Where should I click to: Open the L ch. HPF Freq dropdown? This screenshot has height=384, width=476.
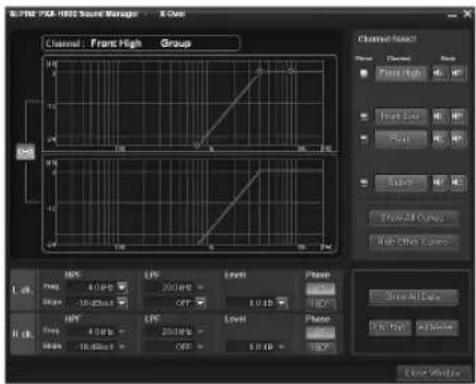coord(122,287)
